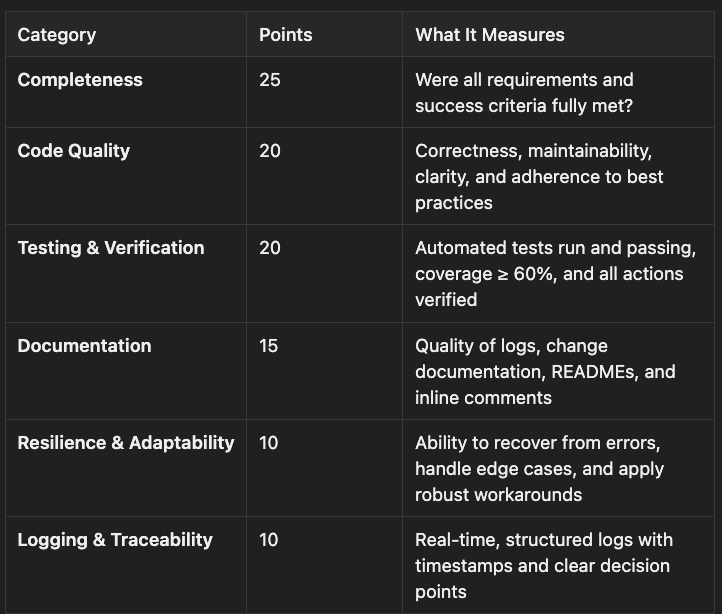This screenshot has width=722, height=614.
Task: Click the 25 points value for Completeness
Action: click(270, 80)
